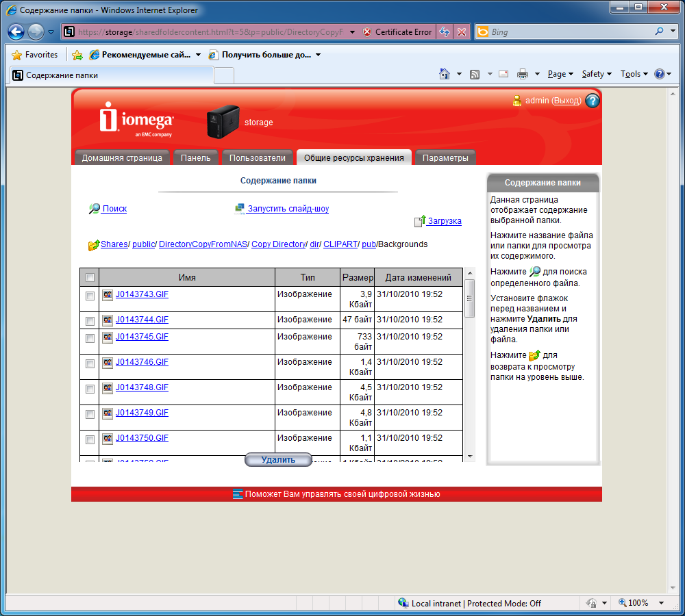Click the Iomega help question mark icon
Image resolution: width=685 pixels, height=616 pixels.
tap(593, 101)
